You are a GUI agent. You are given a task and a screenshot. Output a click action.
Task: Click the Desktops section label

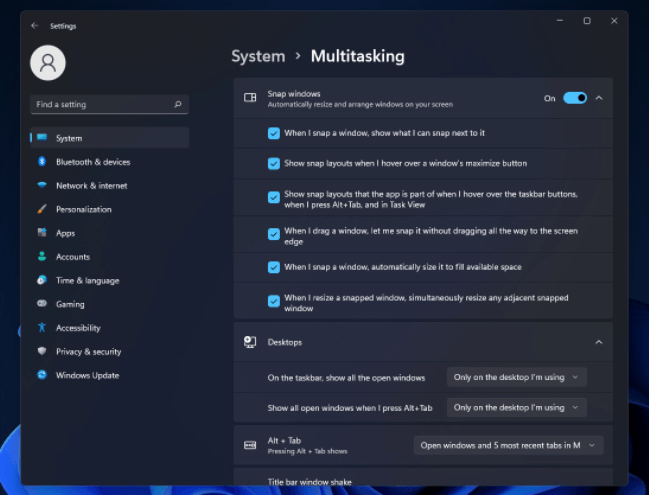(x=285, y=342)
